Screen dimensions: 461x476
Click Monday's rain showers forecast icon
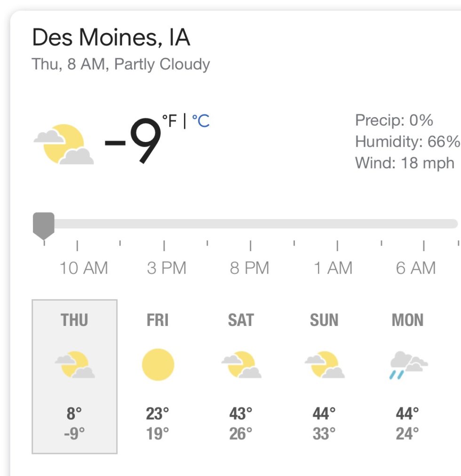407,365
